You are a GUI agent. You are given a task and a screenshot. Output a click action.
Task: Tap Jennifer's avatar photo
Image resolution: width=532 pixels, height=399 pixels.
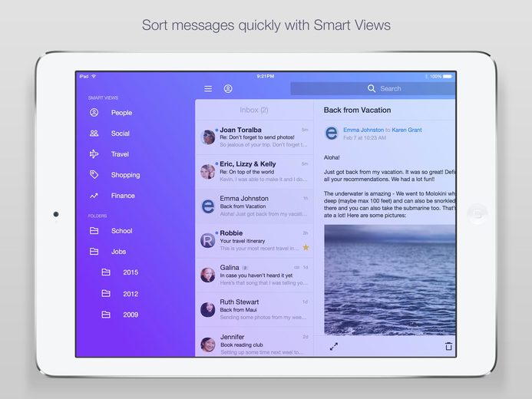[207, 345]
